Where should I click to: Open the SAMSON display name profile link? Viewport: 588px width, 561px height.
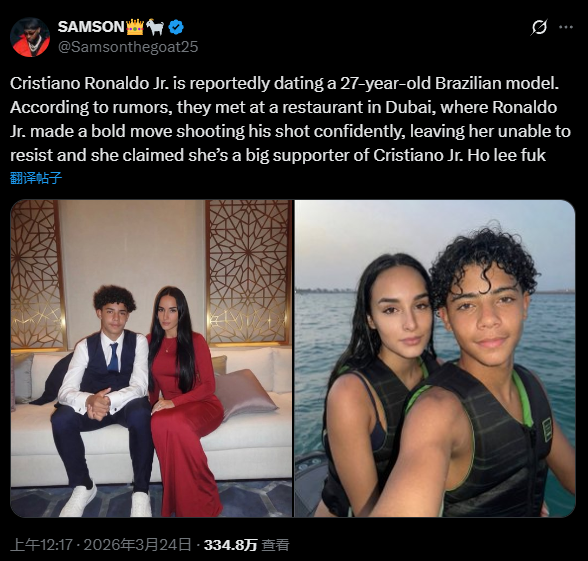[91, 27]
